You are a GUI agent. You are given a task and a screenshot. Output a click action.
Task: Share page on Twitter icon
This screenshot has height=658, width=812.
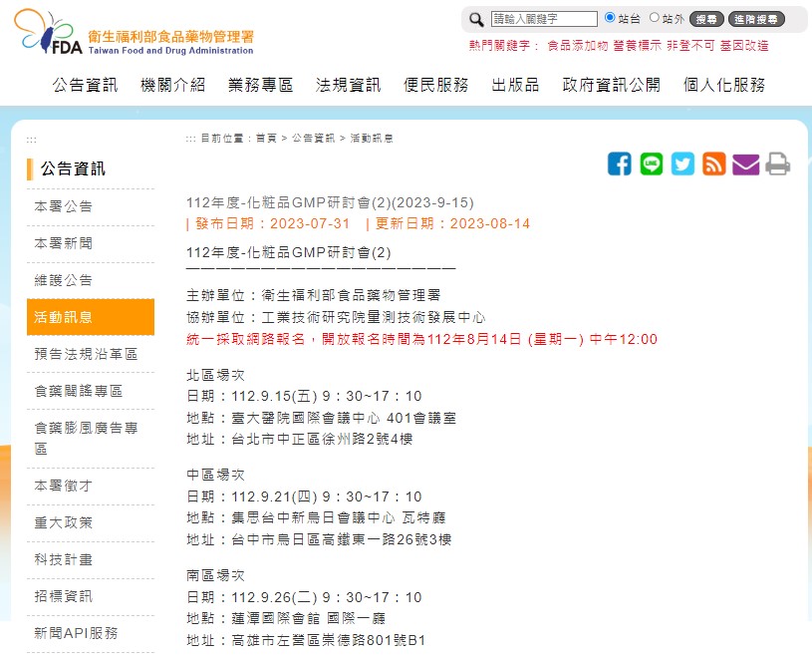(x=682, y=164)
